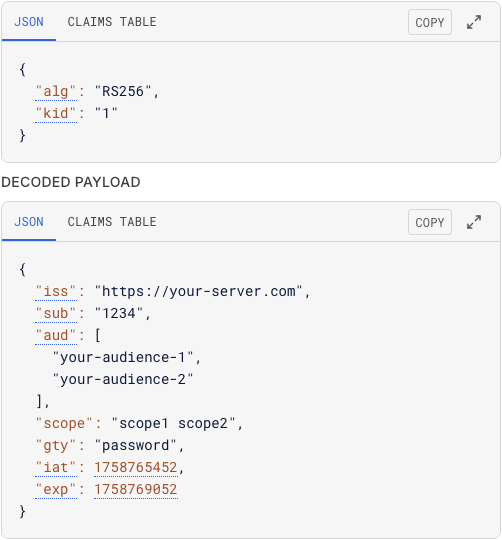
Task: Click the underlined "exp" claim key
Action: click(56, 490)
